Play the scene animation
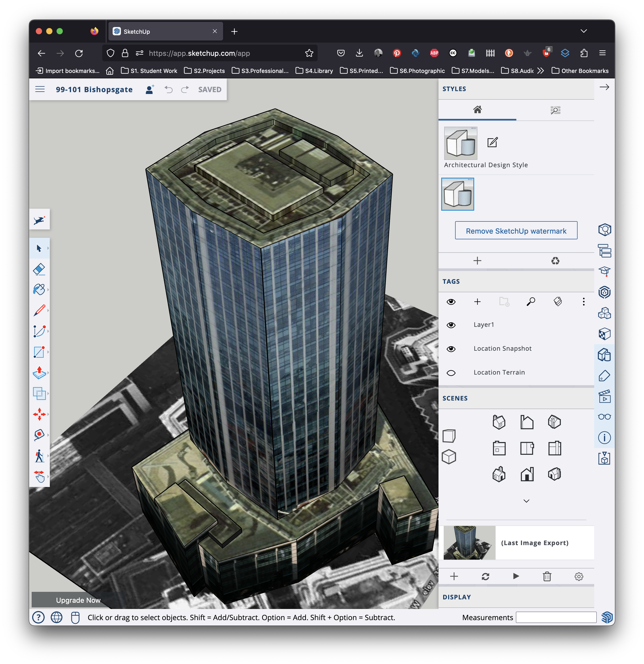The width and height of the screenshot is (644, 664). 516,576
